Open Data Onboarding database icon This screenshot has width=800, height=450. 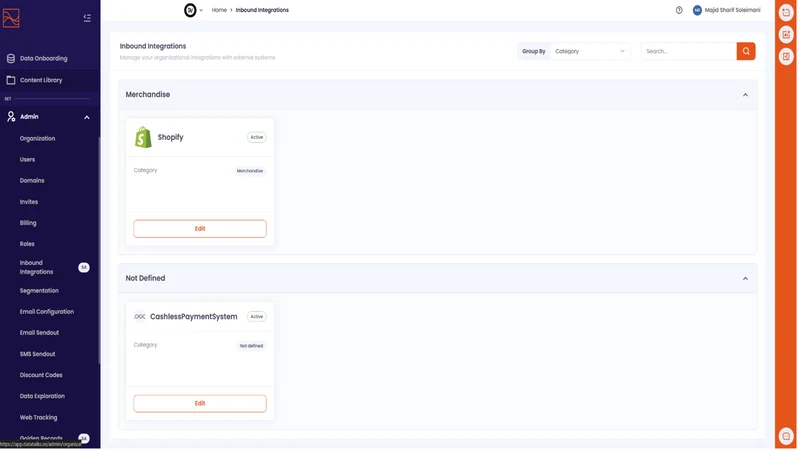(11, 59)
